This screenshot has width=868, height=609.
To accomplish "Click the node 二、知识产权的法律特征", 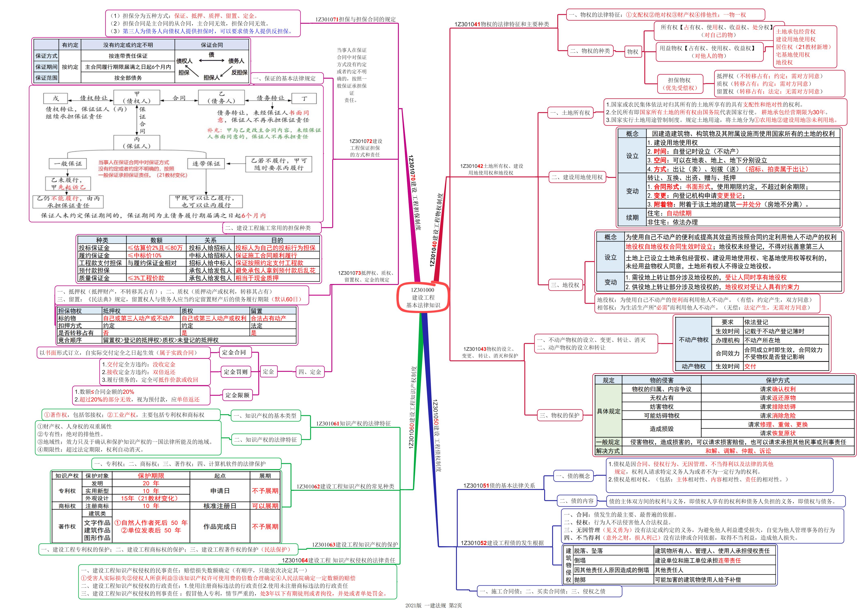I will (266, 439).
